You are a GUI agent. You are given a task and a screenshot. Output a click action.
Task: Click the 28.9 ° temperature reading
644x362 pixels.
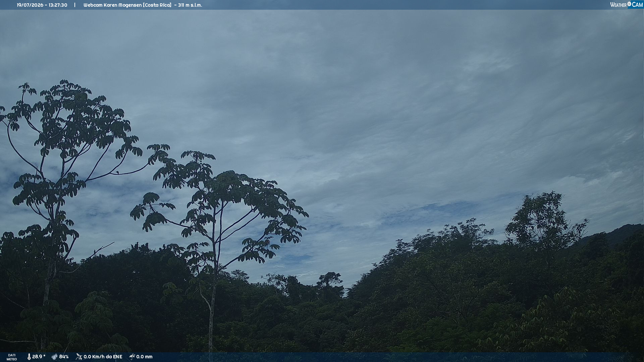tap(39, 357)
